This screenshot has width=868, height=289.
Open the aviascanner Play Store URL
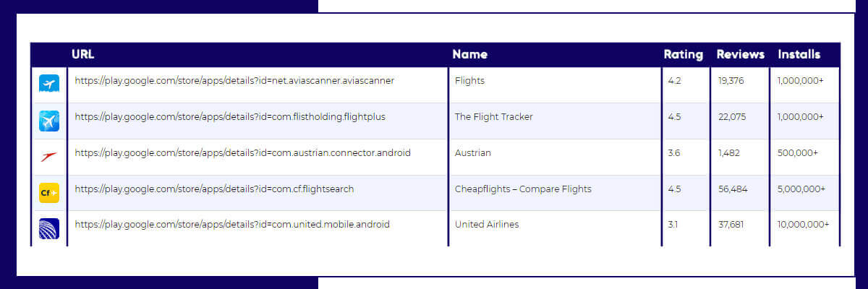point(234,81)
